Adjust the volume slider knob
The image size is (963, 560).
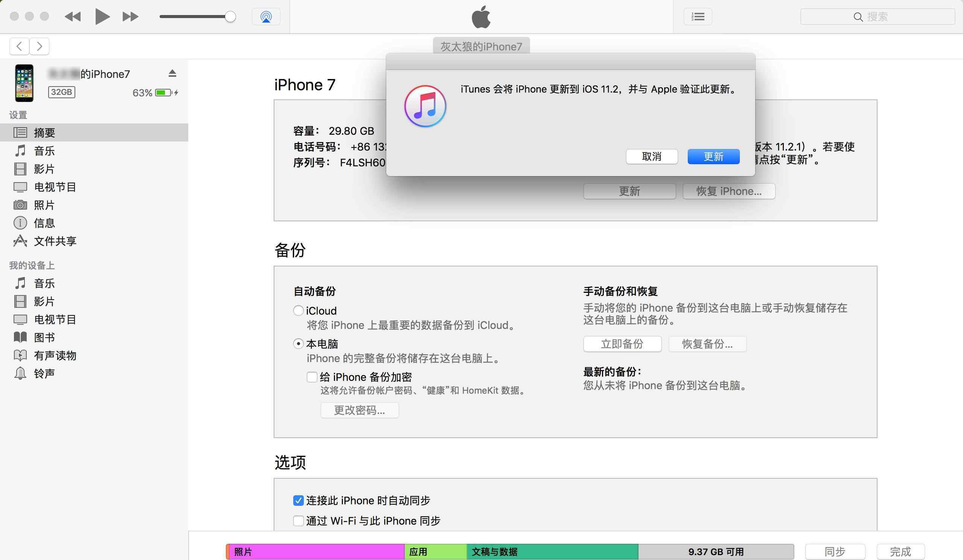click(230, 17)
